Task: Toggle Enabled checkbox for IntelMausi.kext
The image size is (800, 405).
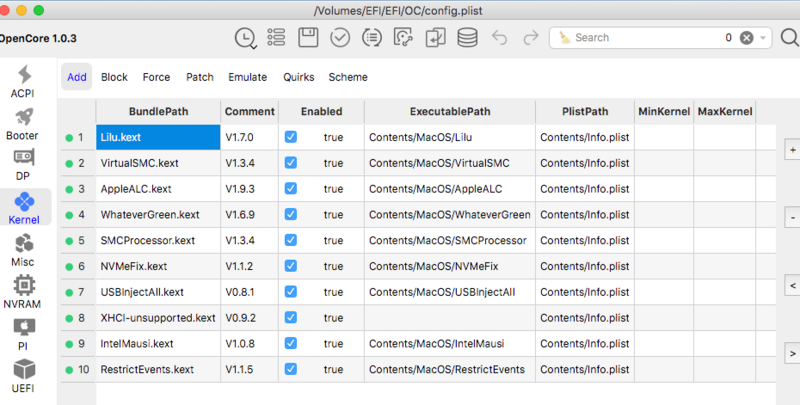Action: 291,343
